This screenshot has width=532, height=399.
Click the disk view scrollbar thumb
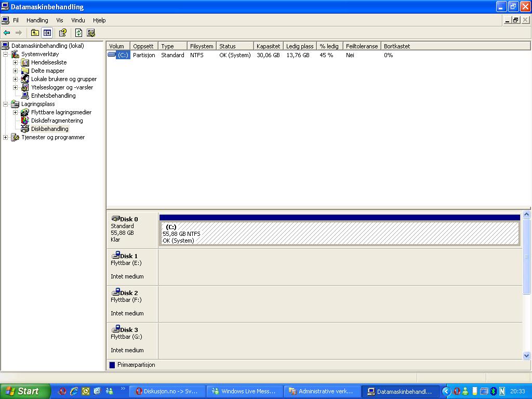click(527, 257)
